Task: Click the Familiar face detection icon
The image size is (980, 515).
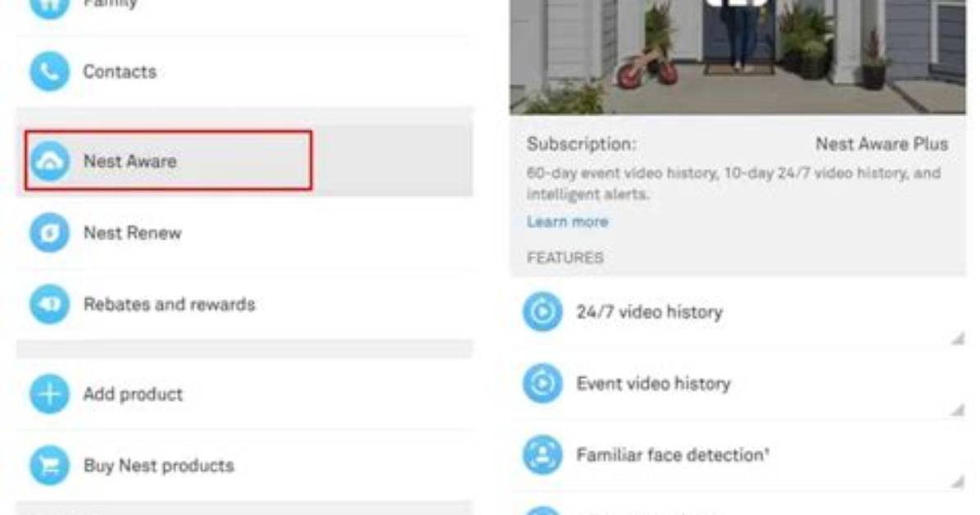Action: point(542,454)
